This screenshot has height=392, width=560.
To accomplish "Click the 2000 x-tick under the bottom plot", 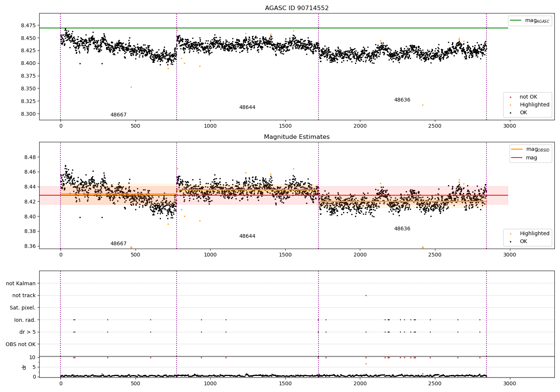I will 360,383.
